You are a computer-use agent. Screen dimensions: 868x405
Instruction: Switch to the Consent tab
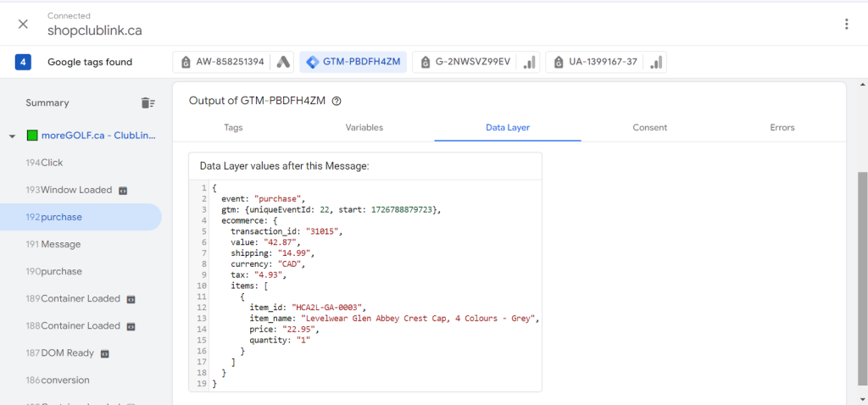(x=649, y=128)
